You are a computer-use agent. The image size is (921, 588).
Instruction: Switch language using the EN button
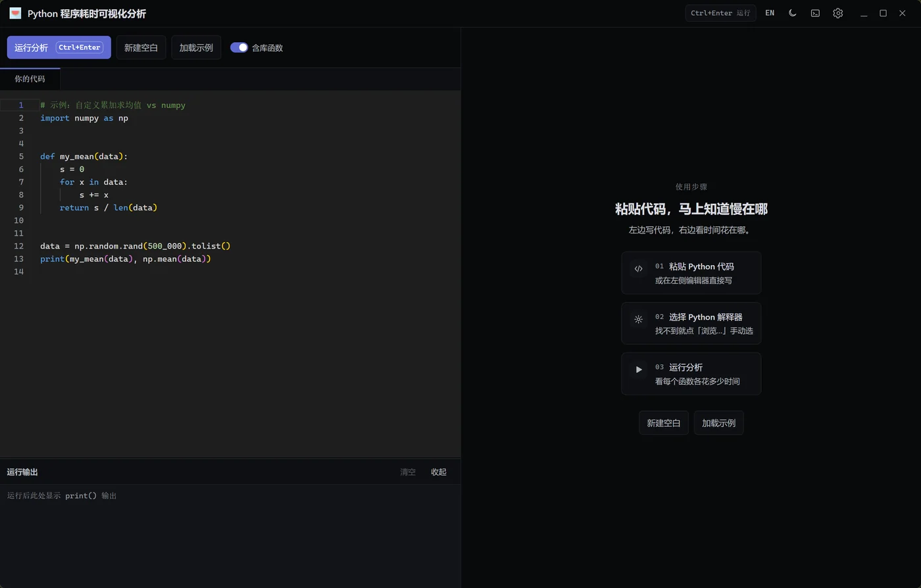click(x=770, y=13)
